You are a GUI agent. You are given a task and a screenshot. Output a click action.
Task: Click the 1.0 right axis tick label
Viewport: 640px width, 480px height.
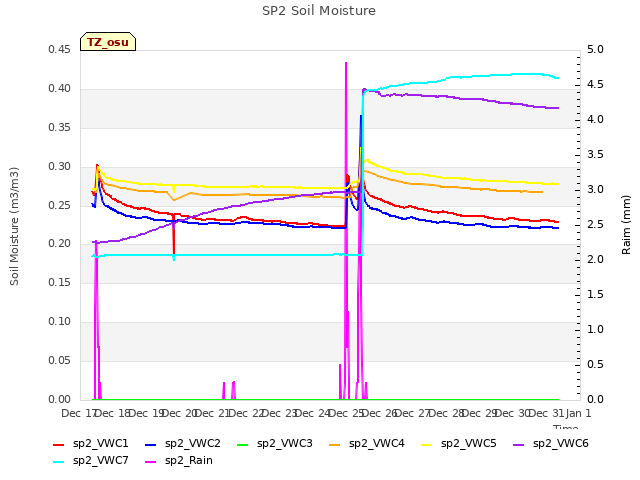(595, 330)
